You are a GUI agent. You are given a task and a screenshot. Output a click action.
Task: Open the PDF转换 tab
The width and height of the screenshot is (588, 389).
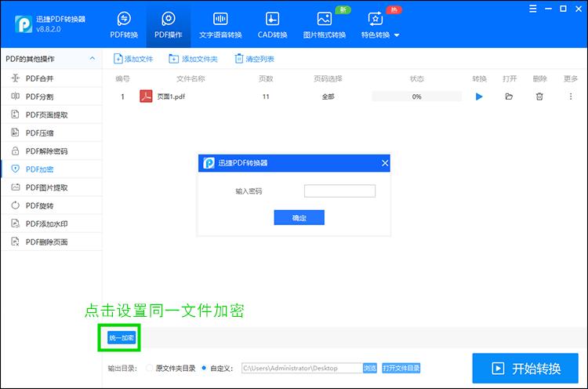(x=124, y=25)
